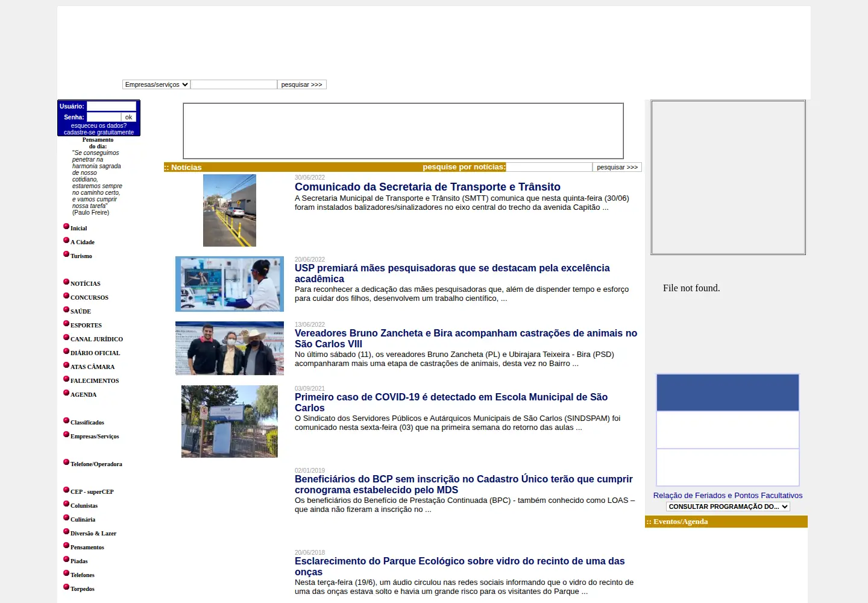Click the three men photo thumbnail
The image size is (868, 603).
pos(230,349)
